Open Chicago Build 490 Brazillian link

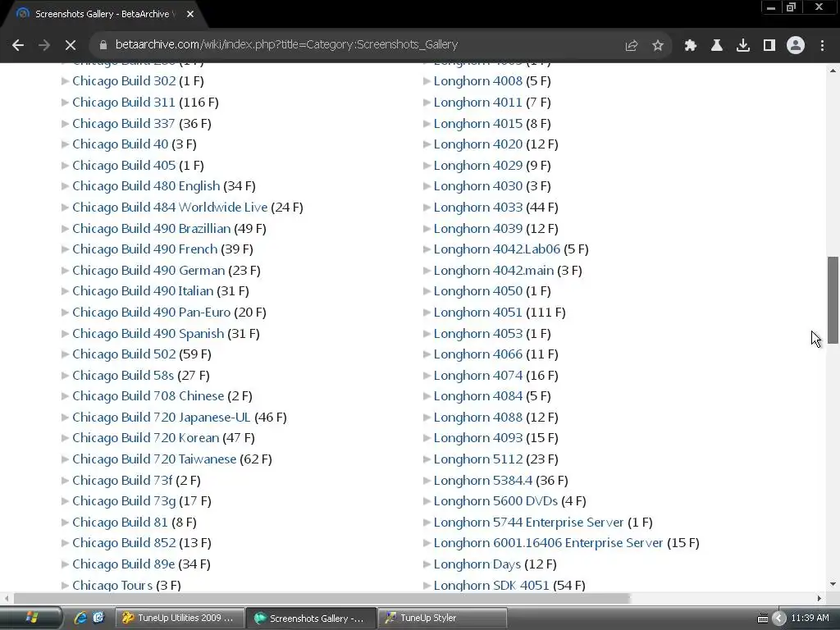pos(152,229)
